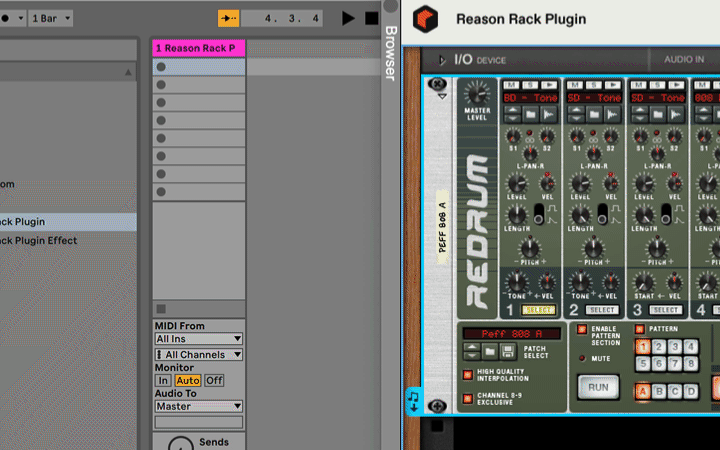This screenshot has height=450, width=720.
Task: Toggle the Pattern enable LED button
Action: coord(639,329)
